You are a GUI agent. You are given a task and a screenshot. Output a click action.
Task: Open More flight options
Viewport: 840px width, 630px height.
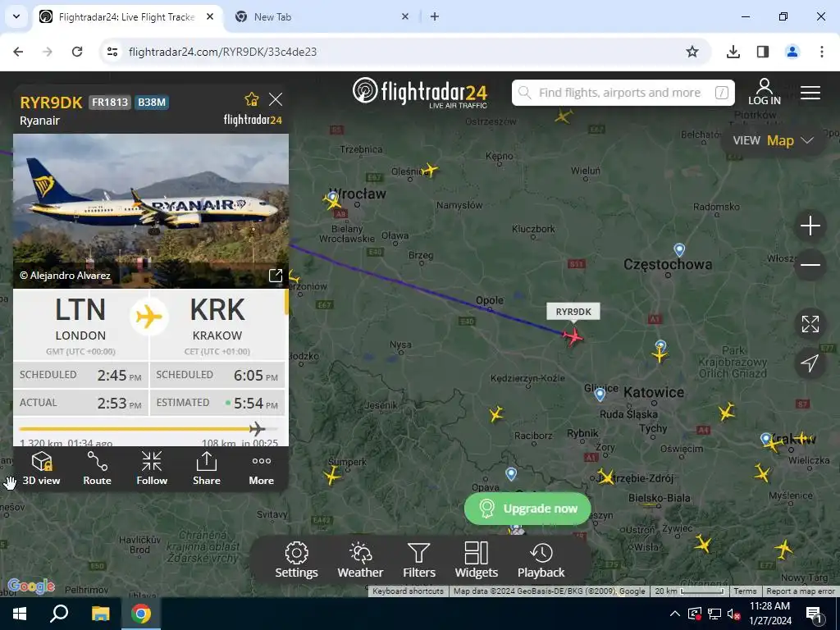click(x=262, y=468)
